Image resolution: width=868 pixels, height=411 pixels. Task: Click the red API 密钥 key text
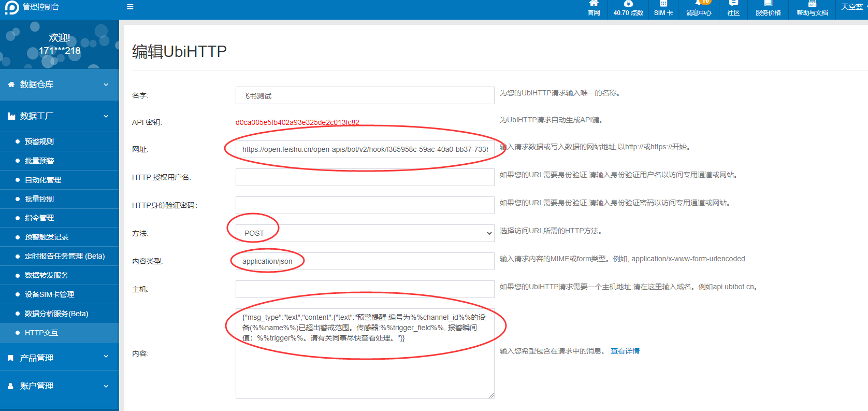click(x=297, y=122)
